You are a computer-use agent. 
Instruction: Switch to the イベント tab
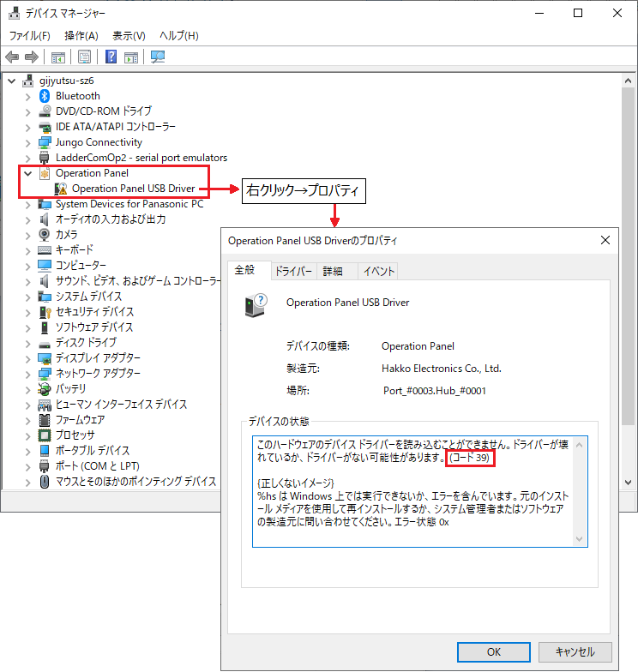coord(379,272)
